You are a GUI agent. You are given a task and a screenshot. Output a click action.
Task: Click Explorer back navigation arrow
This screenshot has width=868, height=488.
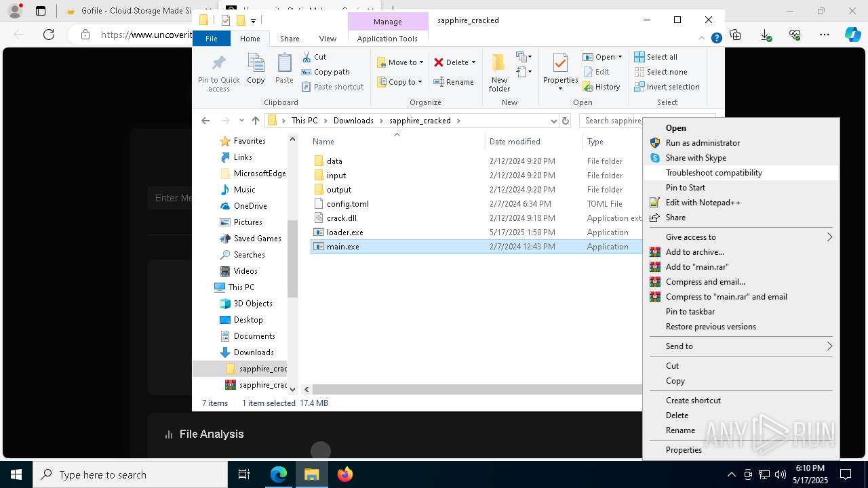tap(205, 121)
